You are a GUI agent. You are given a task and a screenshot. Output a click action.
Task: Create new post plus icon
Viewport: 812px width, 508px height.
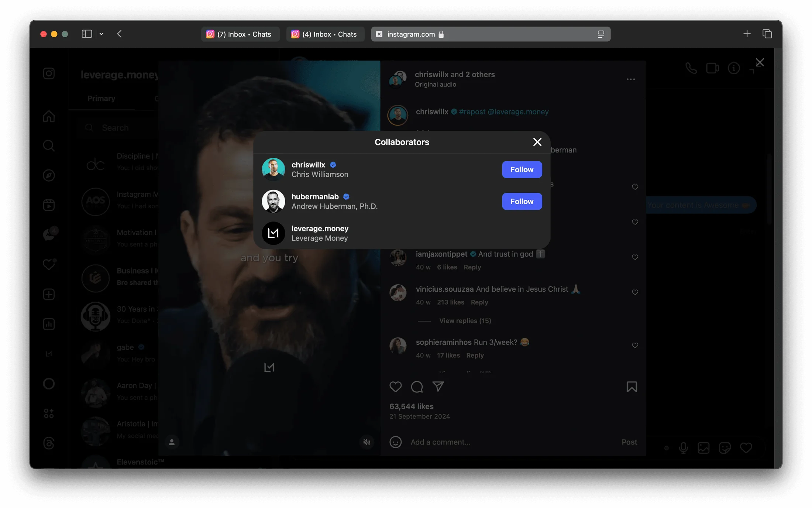[49, 294]
